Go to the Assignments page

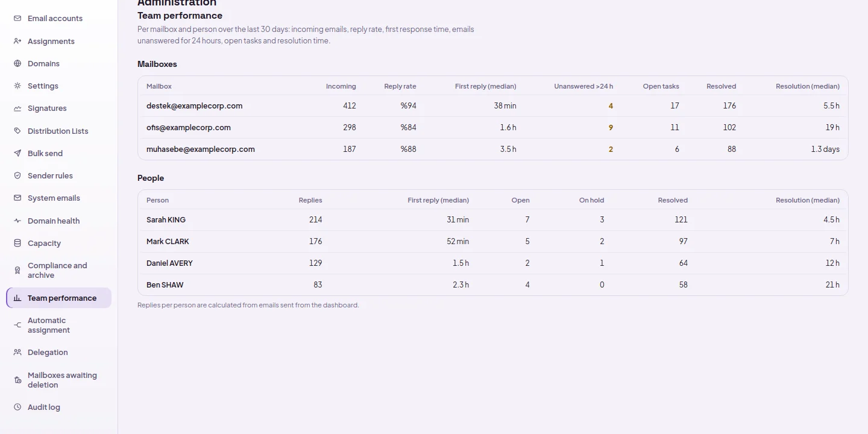point(58,41)
